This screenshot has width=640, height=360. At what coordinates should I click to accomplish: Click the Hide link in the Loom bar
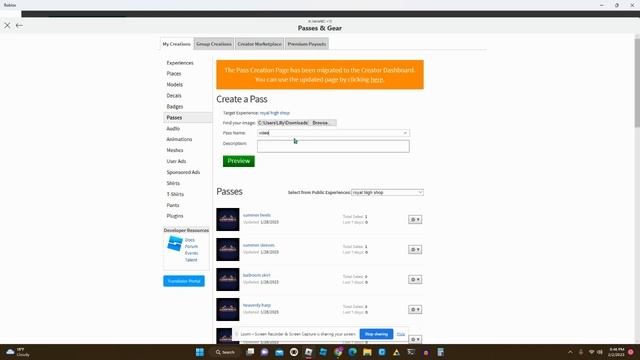click(x=401, y=334)
